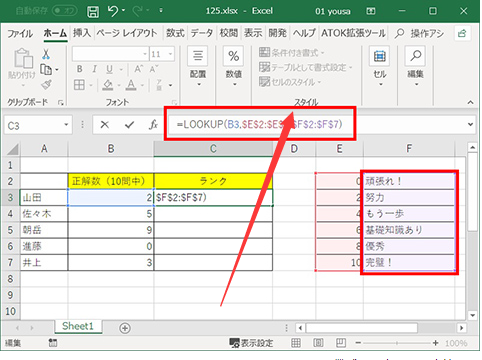Click the formula bar Enter checkmark icon
Screen dimensions: 482x360
pyautogui.click(x=129, y=125)
